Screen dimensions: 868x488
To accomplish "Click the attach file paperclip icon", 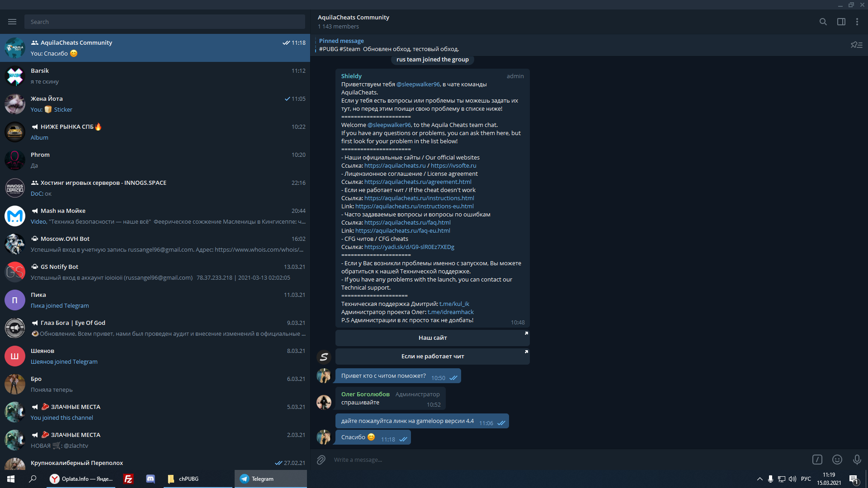I will [x=321, y=460].
